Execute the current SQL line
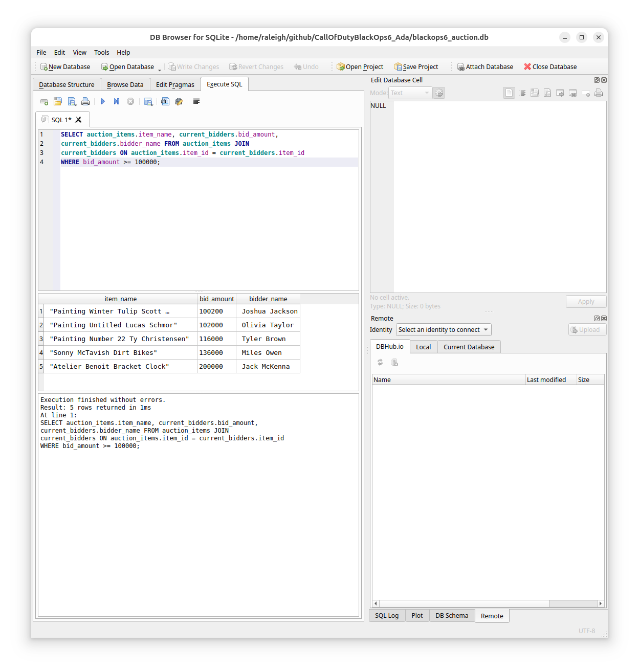 click(116, 101)
